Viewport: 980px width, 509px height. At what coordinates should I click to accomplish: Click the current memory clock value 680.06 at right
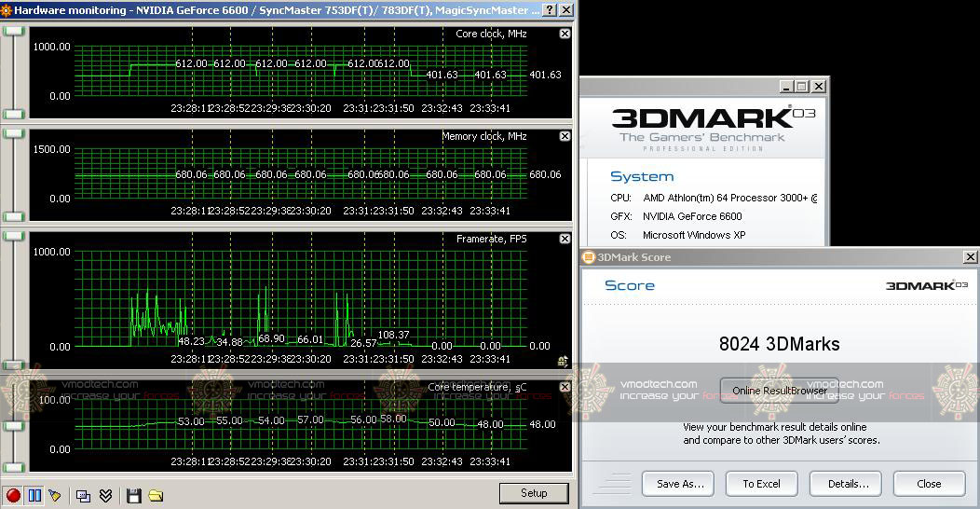[545, 174]
